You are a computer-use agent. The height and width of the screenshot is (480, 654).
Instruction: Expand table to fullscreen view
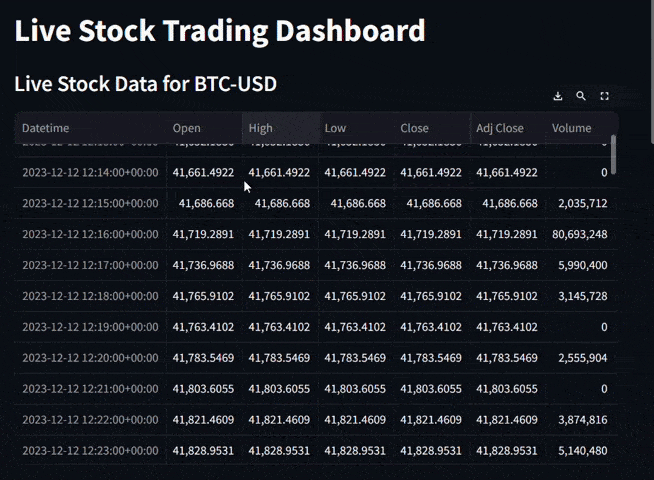pos(604,96)
